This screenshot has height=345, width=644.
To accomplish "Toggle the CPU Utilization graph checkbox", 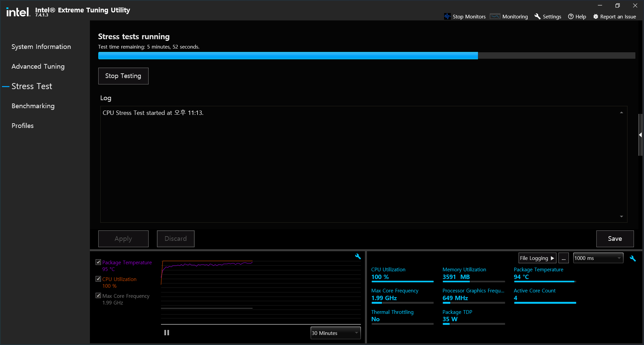I will 98,279.
